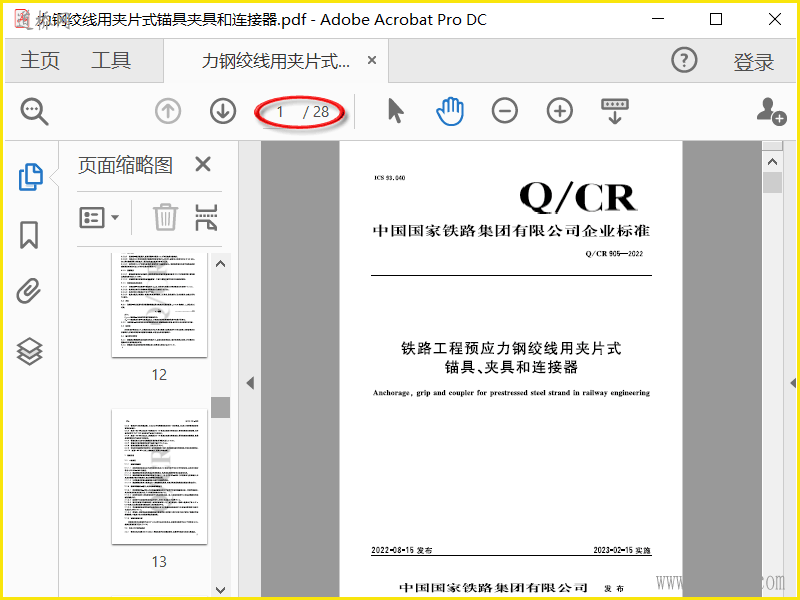
Task: Open the thumbnail options dropdown menu
Action: click(x=99, y=217)
